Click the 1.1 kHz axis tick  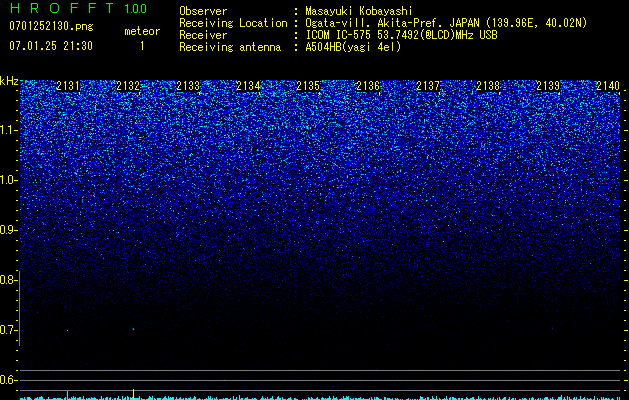[9, 130]
